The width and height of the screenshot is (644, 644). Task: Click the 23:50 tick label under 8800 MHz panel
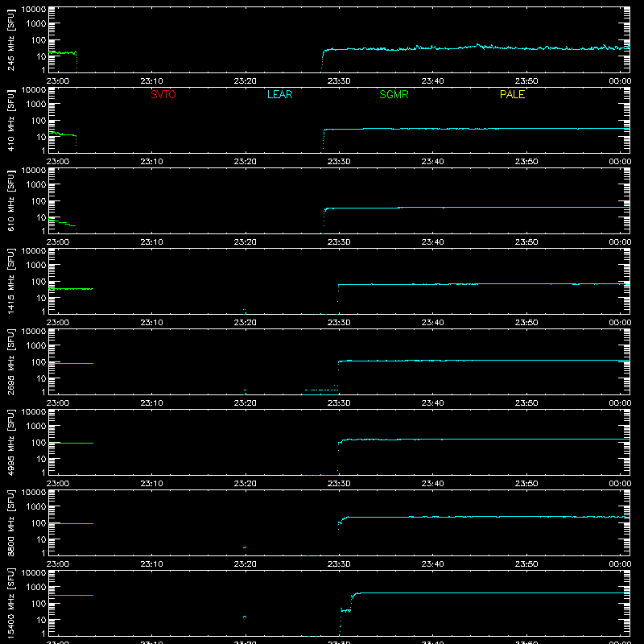[x=526, y=564]
